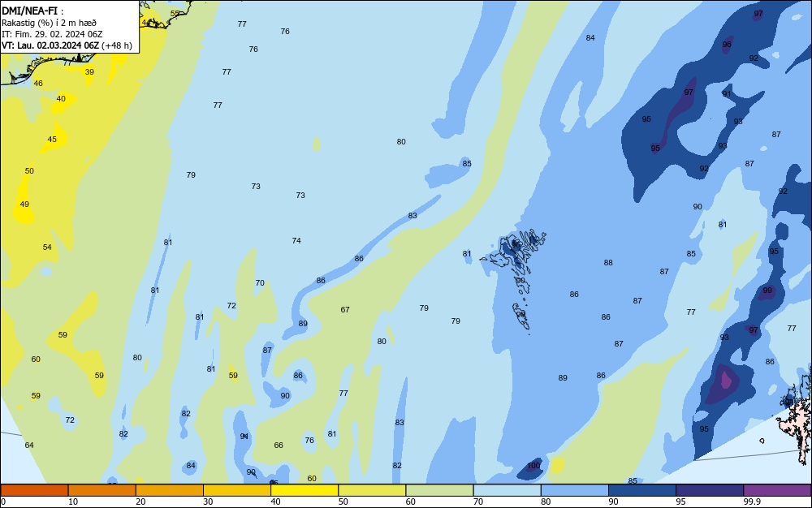Click the 'VT: Lau. 02.03.2024 06Z' line

pos(50,45)
